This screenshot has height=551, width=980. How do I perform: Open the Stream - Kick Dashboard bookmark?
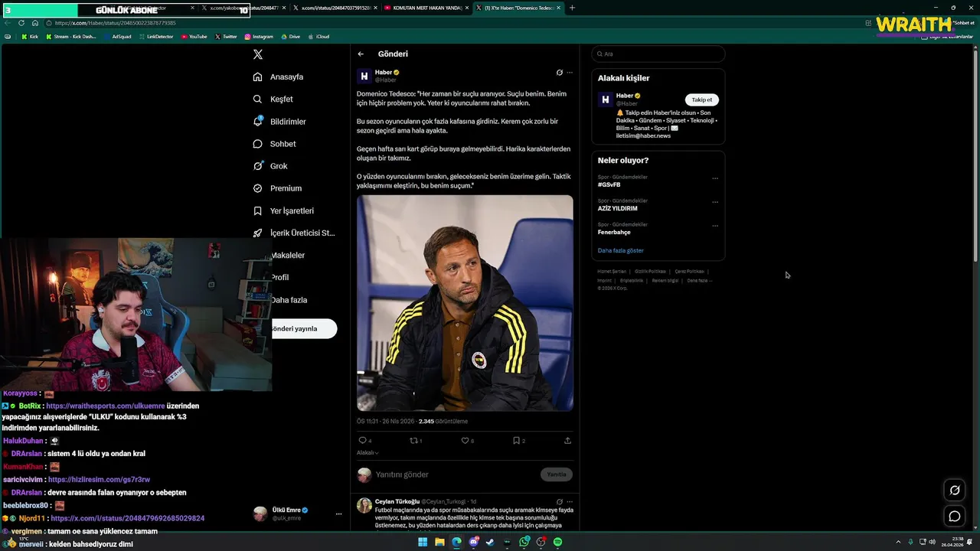click(x=71, y=37)
